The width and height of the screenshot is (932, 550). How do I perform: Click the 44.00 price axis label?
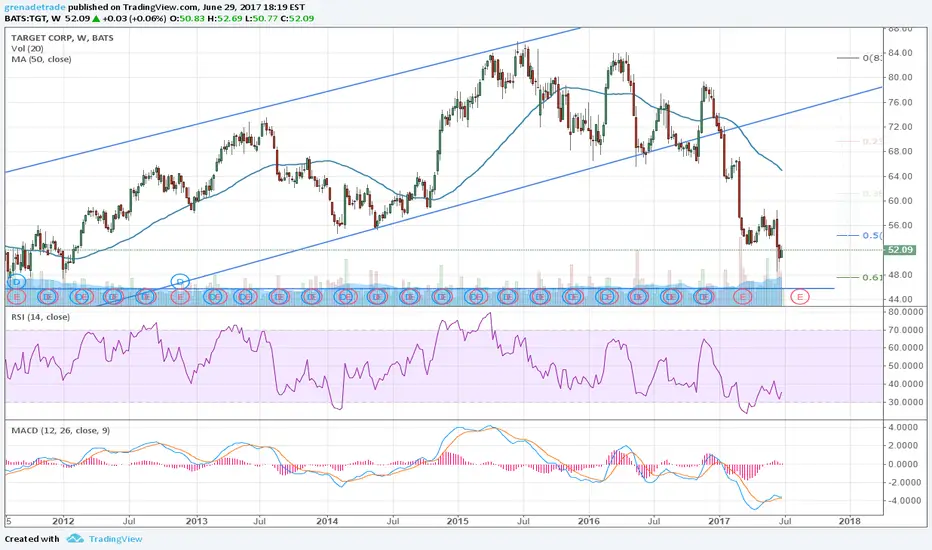[901, 300]
